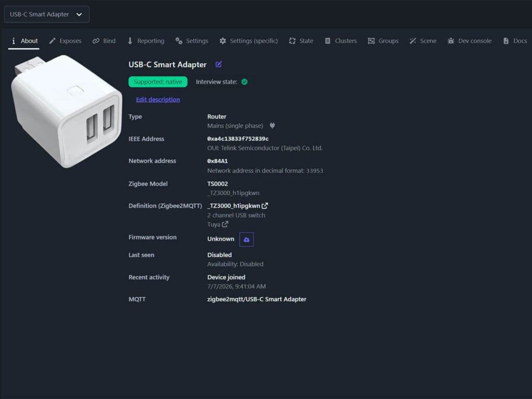Viewport: 532px width, 399px height.
Task: Open the Settings tab
Action: click(192, 41)
